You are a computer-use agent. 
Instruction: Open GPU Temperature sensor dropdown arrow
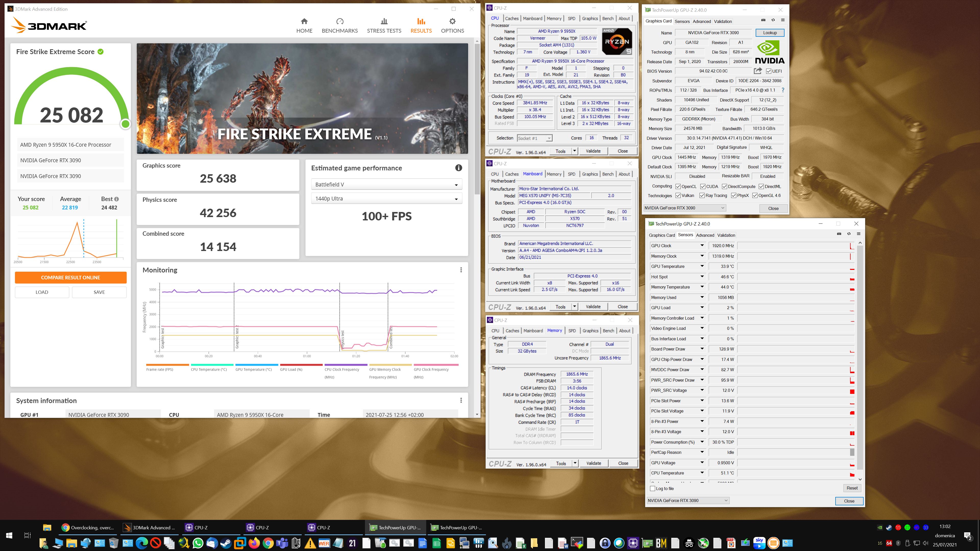[702, 266]
